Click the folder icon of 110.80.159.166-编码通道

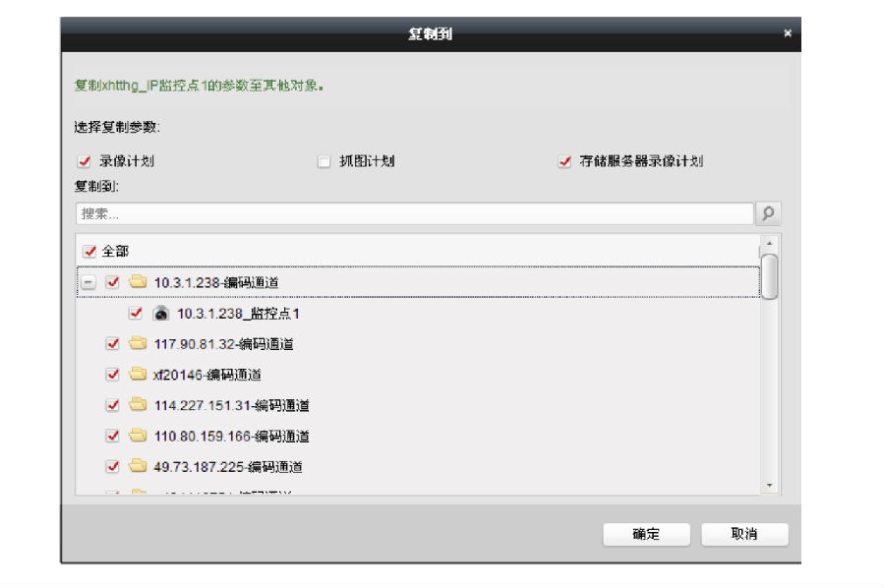click(136, 436)
